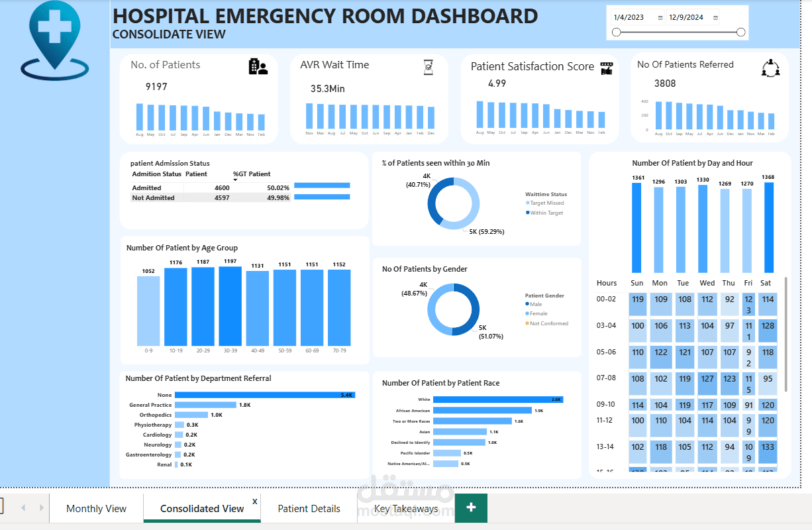This screenshot has height=530, width=812.
Task: Click the Thu column header in heatmap
Action: point(729,283)
